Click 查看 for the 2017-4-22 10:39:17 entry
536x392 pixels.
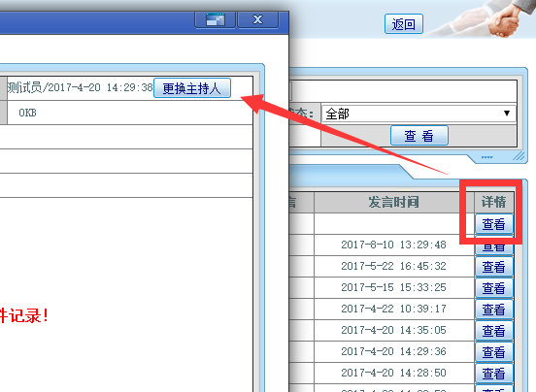click(494, 310)
